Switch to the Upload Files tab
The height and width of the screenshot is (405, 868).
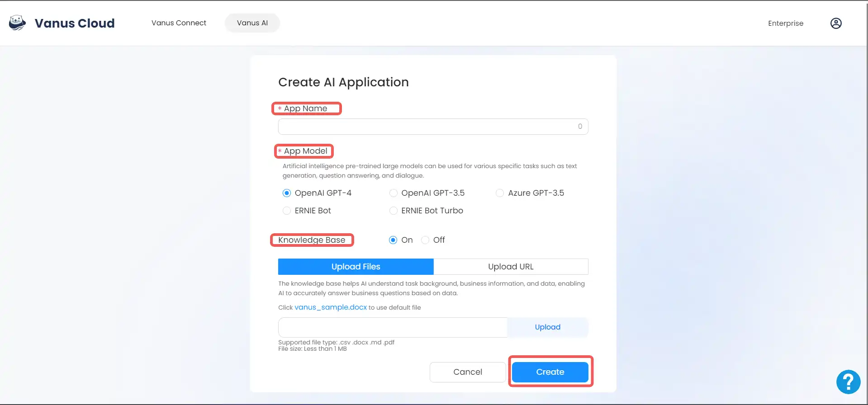[x=356, y=267]
